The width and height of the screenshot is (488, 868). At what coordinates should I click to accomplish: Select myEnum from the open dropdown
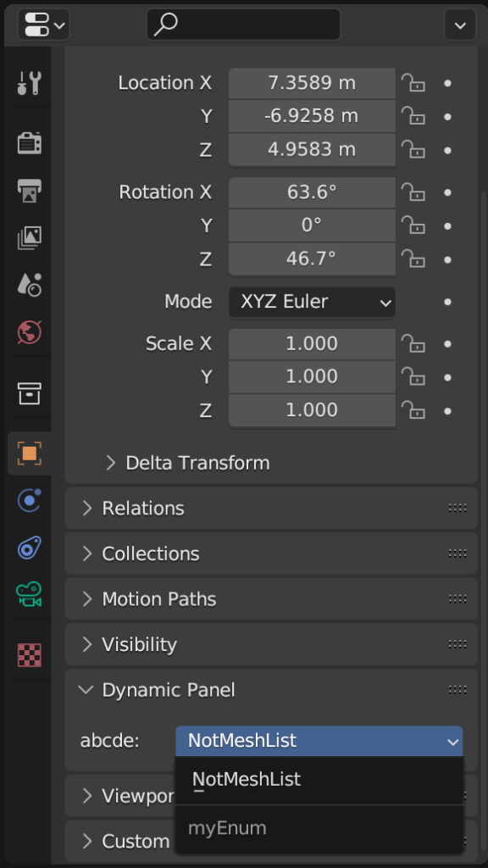coord(227,827)
